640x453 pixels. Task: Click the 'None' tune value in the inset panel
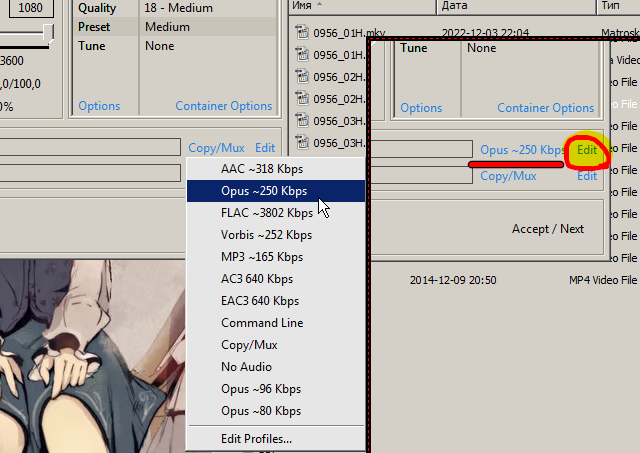point(482,48)
